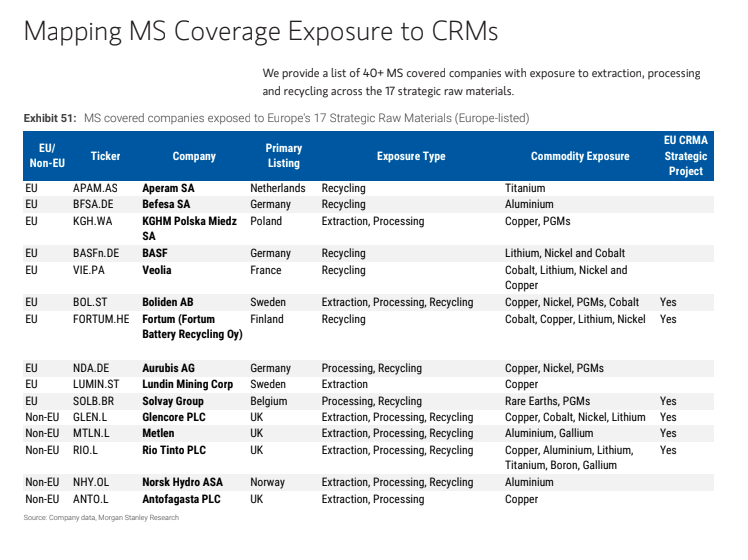The image size is (748, 560).
Task: Select company 'Aperam SA'
Action: click(x=168, y=188)
